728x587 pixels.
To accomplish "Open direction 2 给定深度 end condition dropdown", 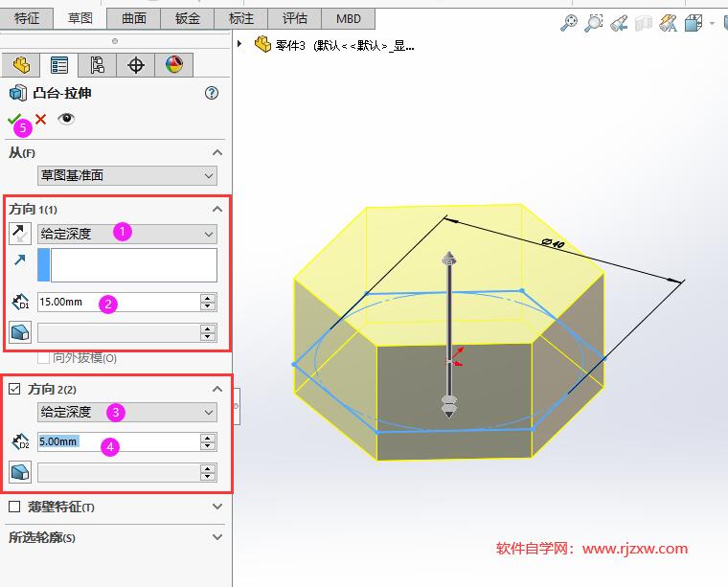I will [x=127, y=412].
